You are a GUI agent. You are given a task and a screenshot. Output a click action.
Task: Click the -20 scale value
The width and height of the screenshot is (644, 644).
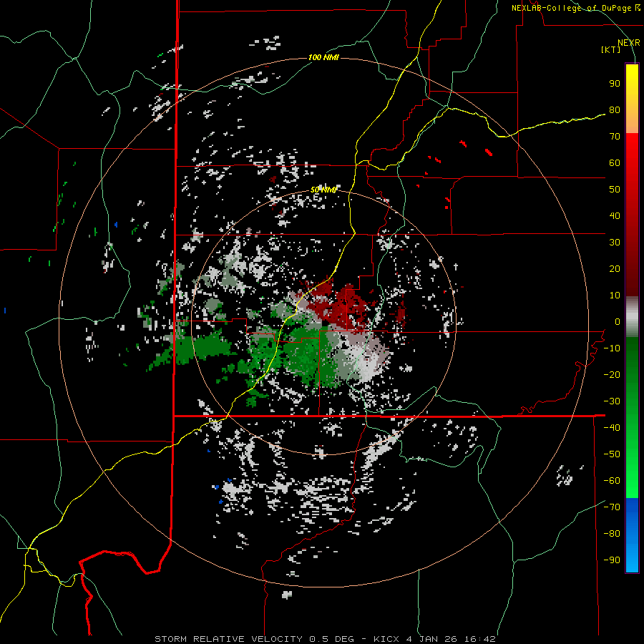tap(612, 375)
